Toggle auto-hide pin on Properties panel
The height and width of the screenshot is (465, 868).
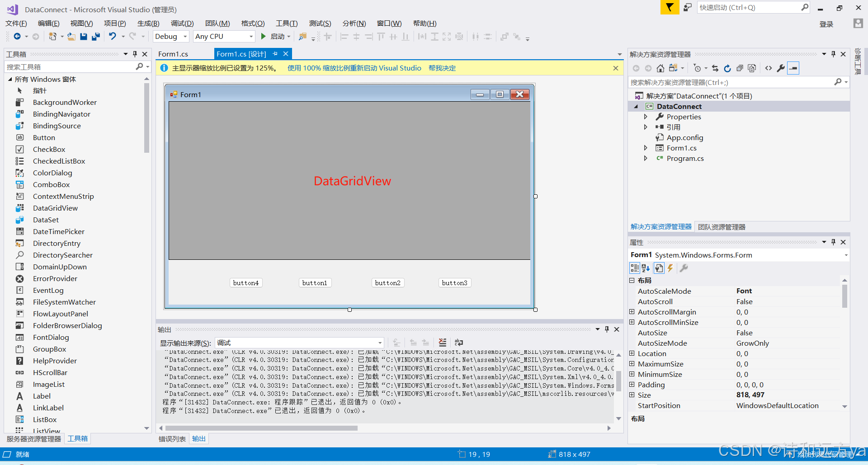click(833, 242)
